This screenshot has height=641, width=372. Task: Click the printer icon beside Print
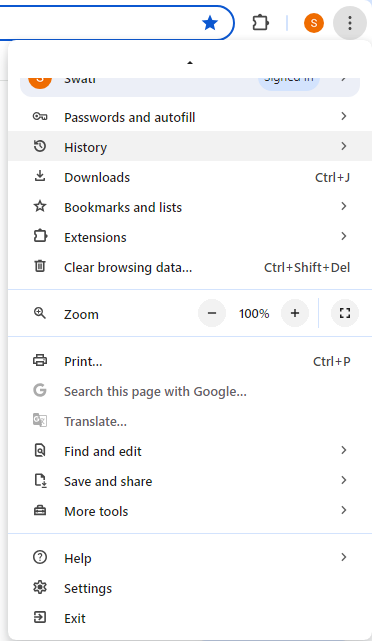[x=40, y=361]
